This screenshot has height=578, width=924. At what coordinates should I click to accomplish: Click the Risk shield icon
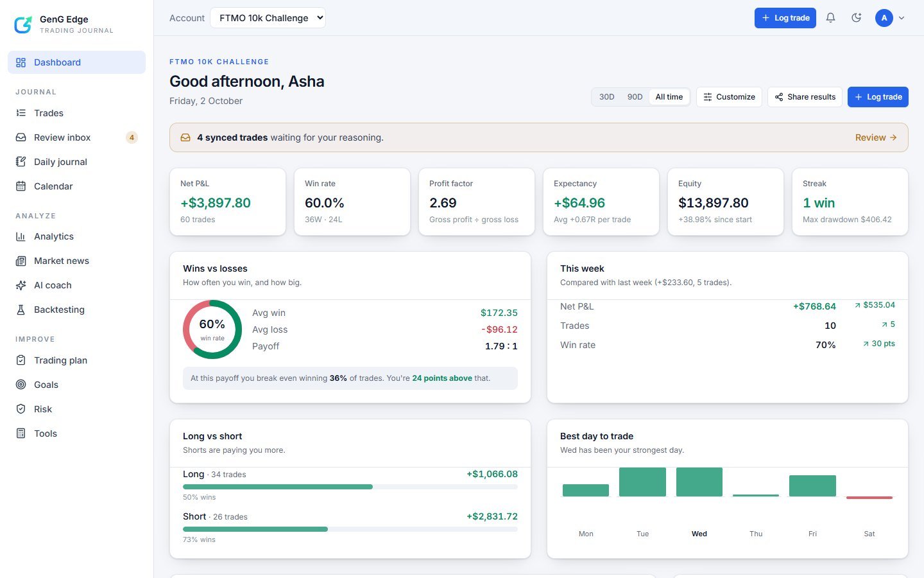click(21, 409)
